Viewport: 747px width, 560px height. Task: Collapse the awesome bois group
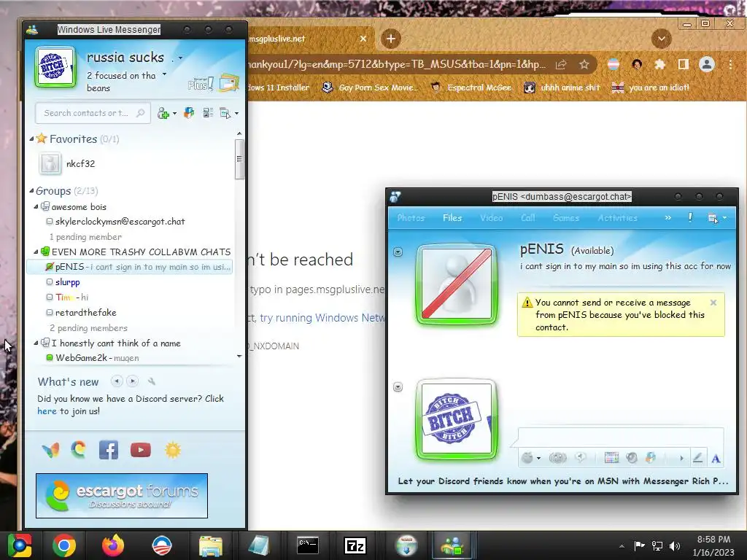pos(36,206)
